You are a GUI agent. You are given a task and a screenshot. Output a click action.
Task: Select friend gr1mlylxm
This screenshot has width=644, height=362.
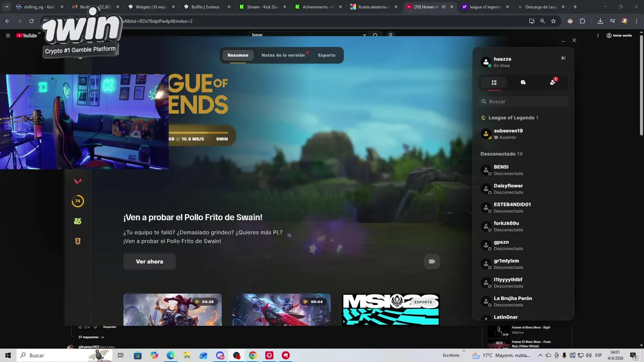click(523, 264)
